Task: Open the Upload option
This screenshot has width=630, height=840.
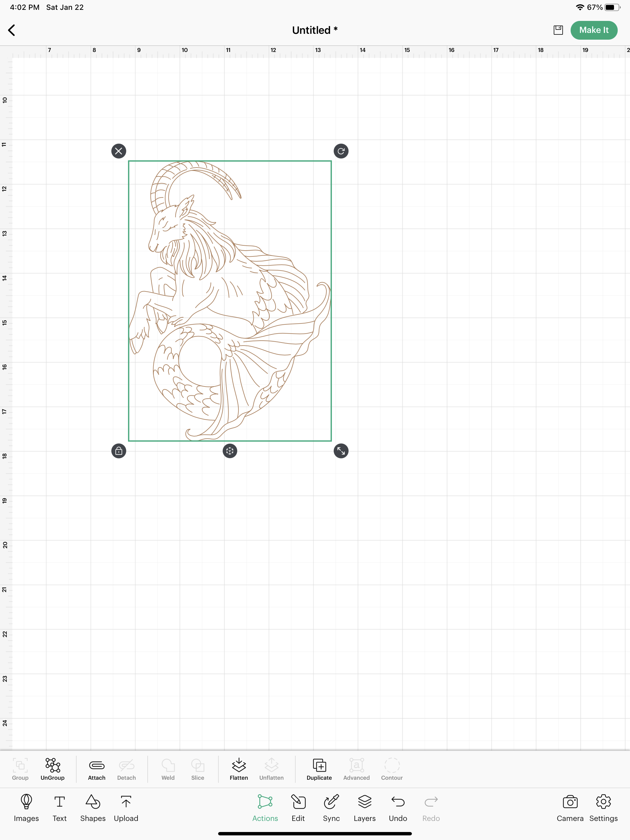Action: pyautogui.click(x=126, y=808)
